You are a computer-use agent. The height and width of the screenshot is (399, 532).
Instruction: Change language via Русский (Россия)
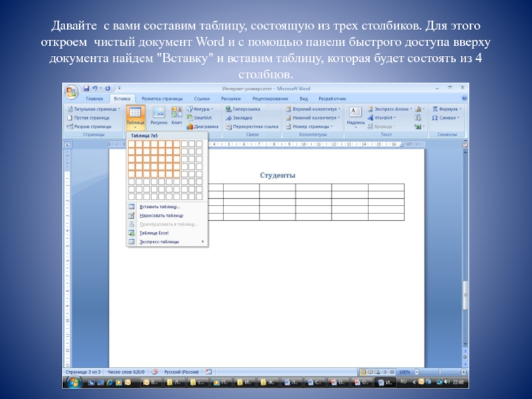point(182,372)
